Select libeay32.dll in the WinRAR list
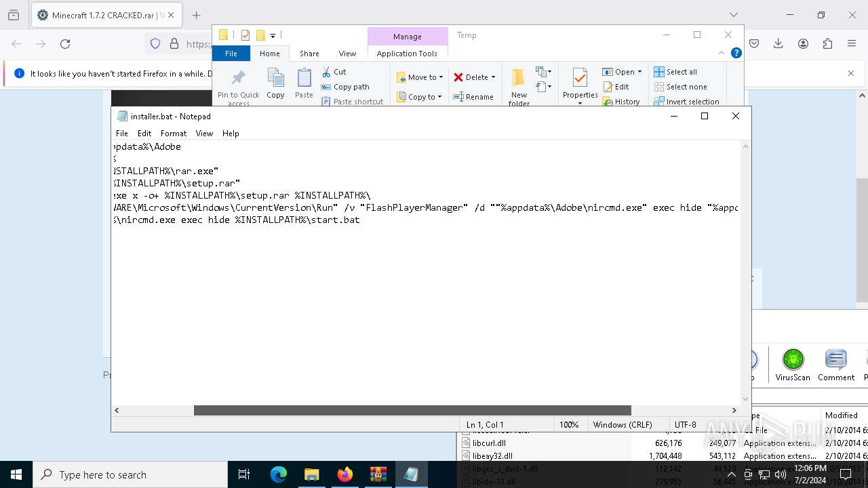 click(492, 456)
